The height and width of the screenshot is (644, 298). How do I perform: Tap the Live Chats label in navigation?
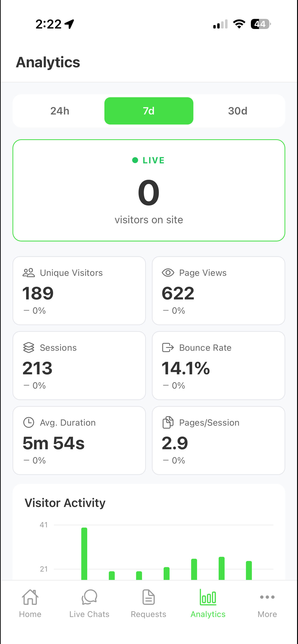89,614
